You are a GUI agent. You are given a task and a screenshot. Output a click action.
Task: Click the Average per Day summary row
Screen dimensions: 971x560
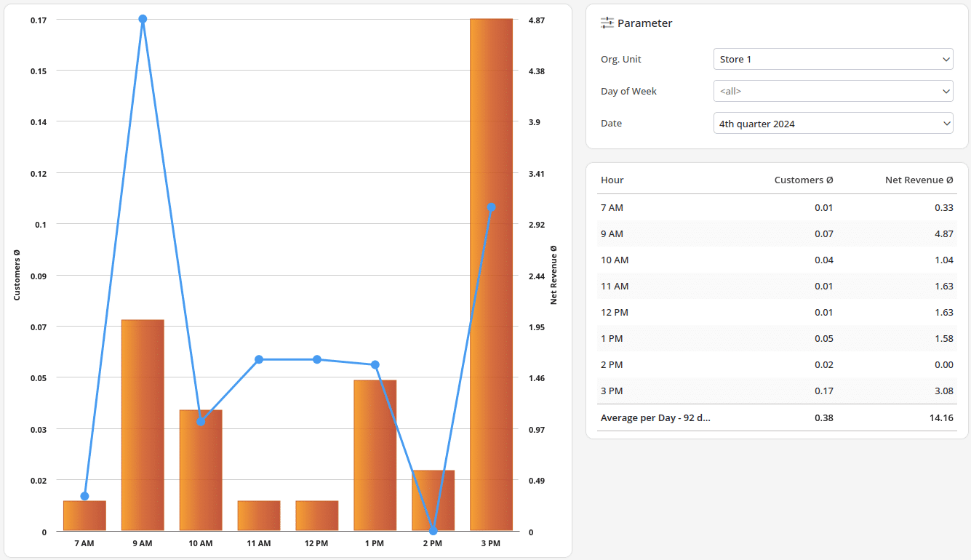click(775, 417)
